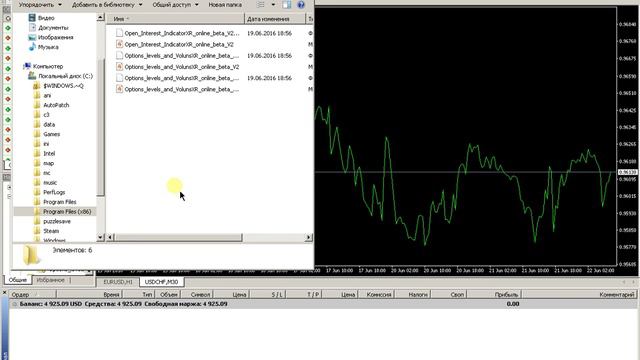The image size is (640, 360).
Task: Open the Program Files folder in tree
Action: [60, 202]
